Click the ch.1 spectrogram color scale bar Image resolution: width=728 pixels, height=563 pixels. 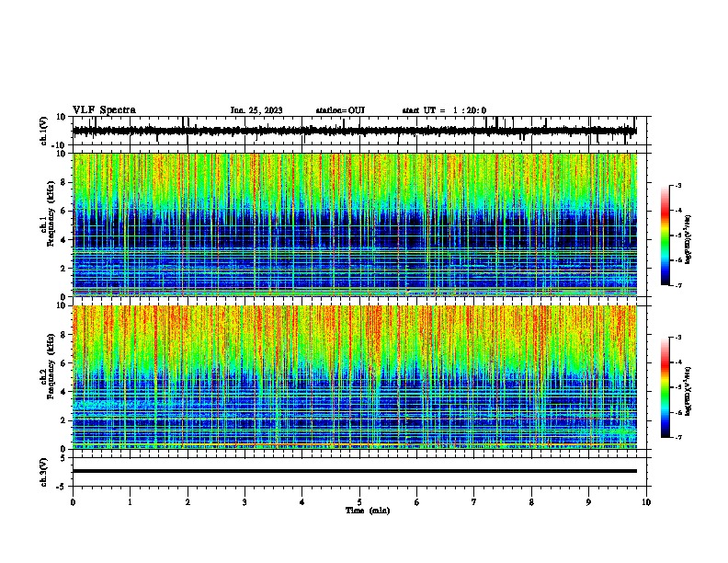[665, 236]
